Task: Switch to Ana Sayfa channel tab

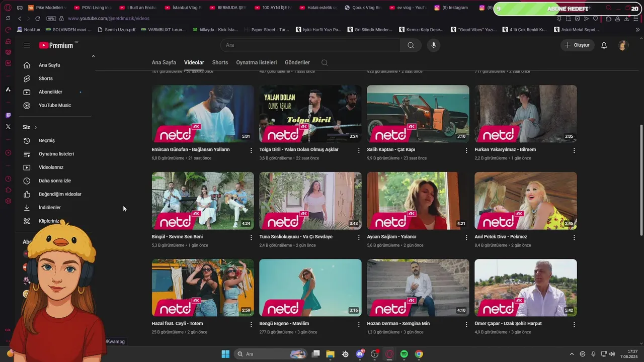Action: pos(164,63)
